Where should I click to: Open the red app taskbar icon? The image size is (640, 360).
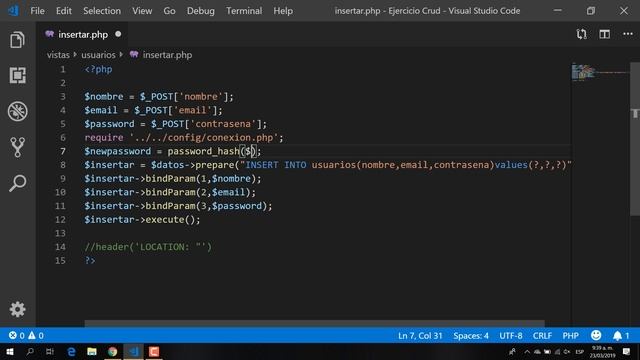pyautogui.click(x=154, y=351)
